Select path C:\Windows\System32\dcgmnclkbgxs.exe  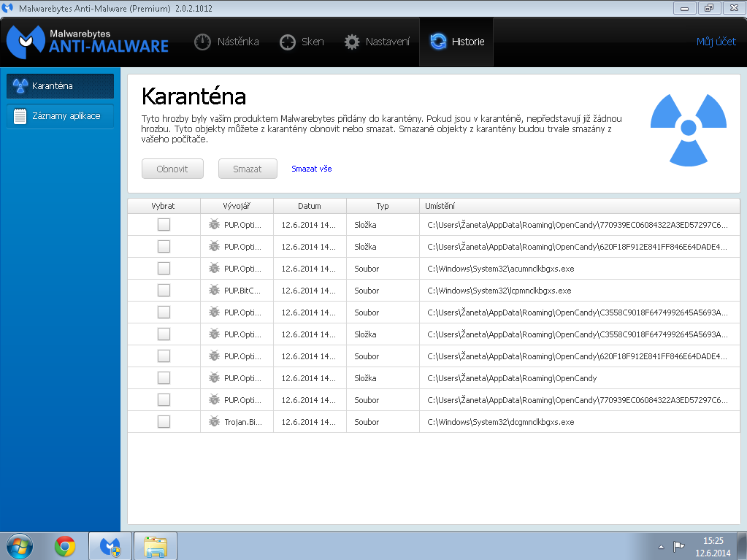pos(501,422)
